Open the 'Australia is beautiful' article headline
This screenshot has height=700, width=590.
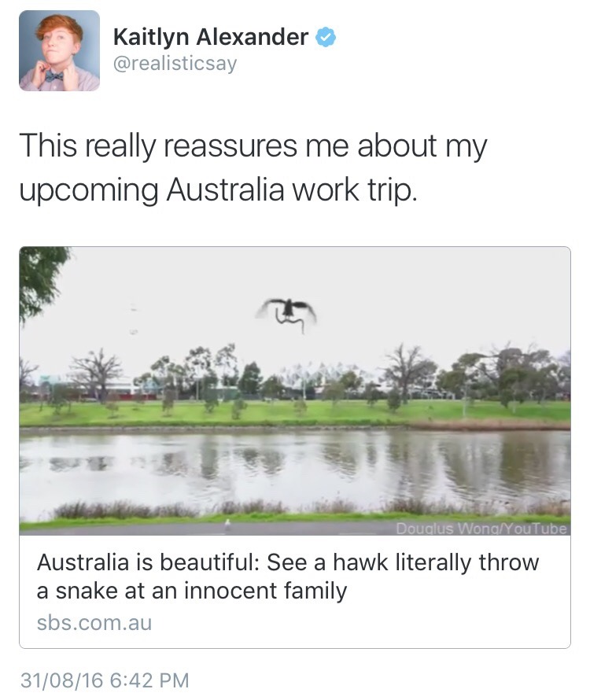pyautogui.click(x=288, y=576)
